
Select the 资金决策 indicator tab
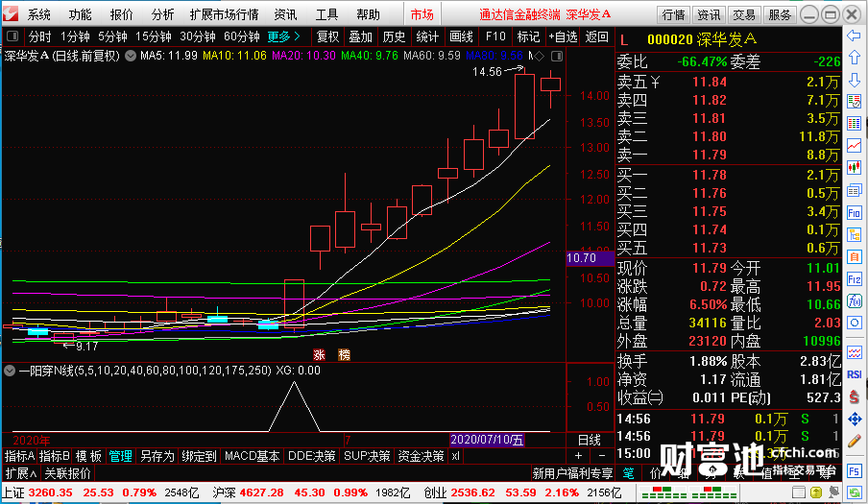[421, 456]
